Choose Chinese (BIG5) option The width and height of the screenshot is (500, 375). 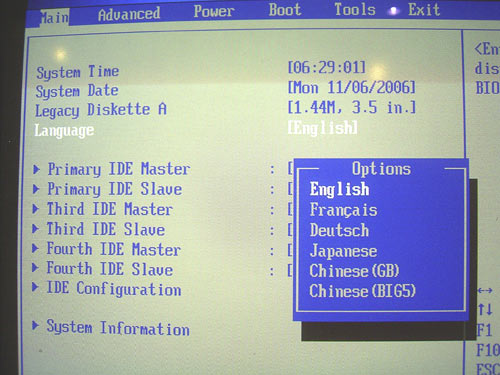tap(362, 291)
